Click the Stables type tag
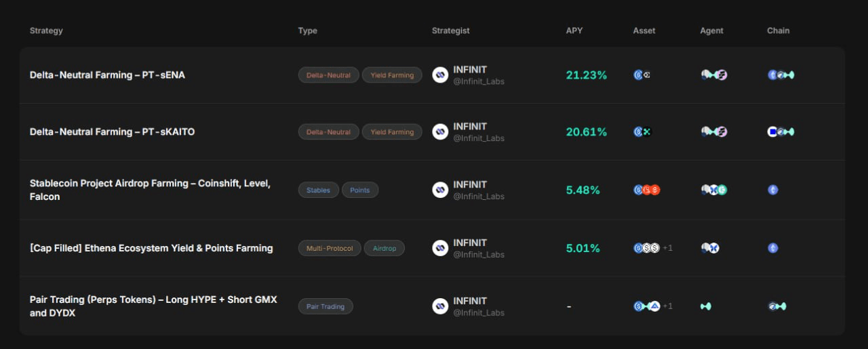 click(x=318, y=190)
